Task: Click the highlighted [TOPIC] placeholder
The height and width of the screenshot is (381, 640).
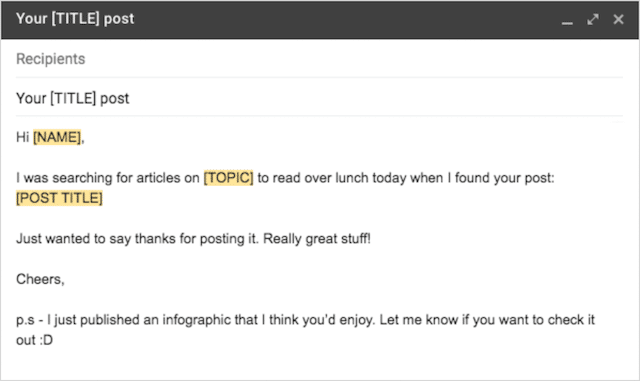Action: tap(229, 178)
